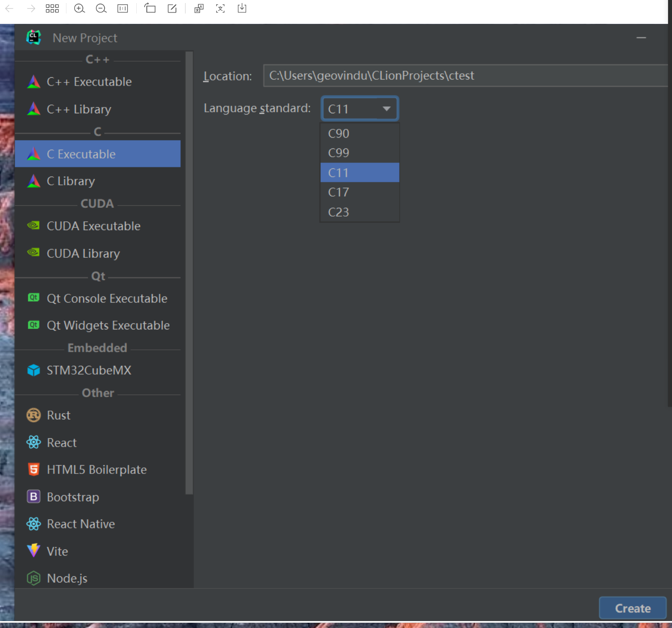Pick Qt Console Executable
Image resolution: width=672 pixels, height=628 pixels.
click(98, 298)
